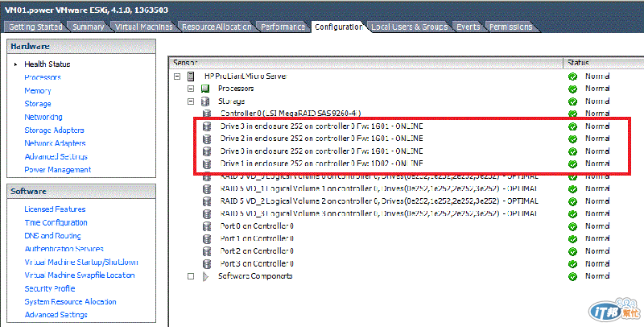The image size is (644, 327).
Task: Click the HP ProLiant server icon
Action: (x=191, y=77)
